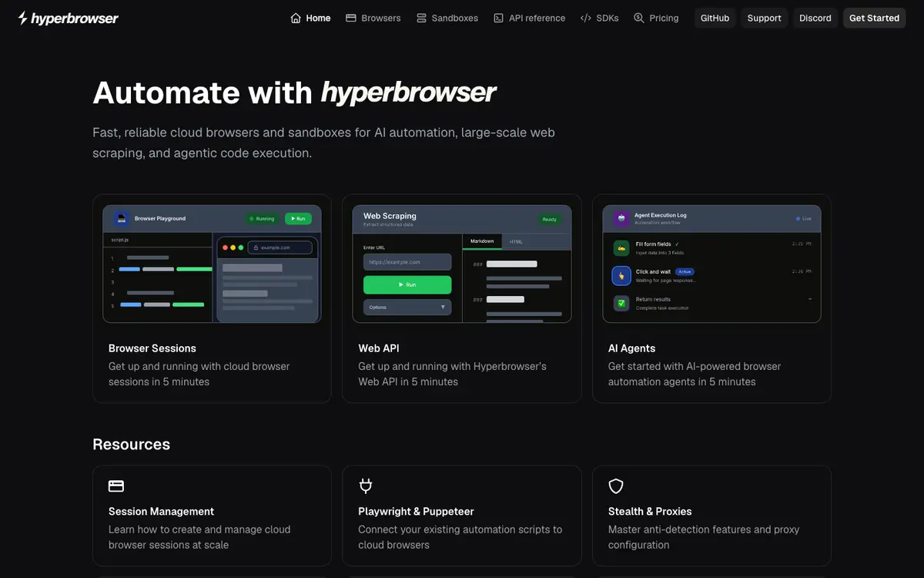Click the Home house icon

(x=296, y=18)
